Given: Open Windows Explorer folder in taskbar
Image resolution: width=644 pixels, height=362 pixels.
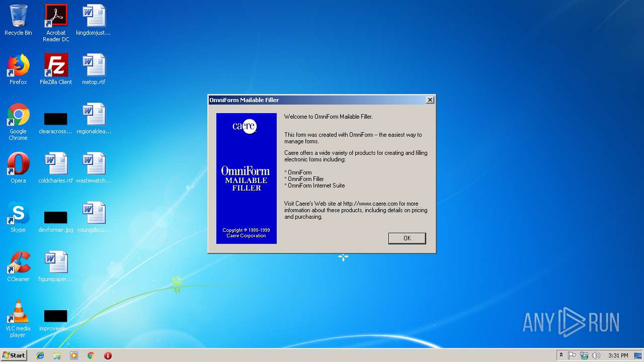Looking at the screenshot, I should tap(57, 355).
